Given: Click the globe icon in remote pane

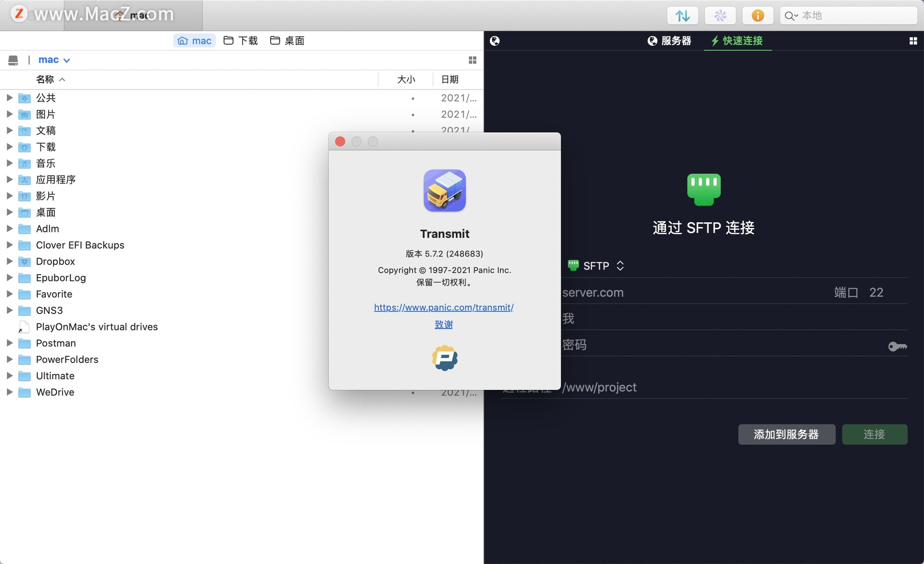Looking at the screenshot, I should coord(495,41).
